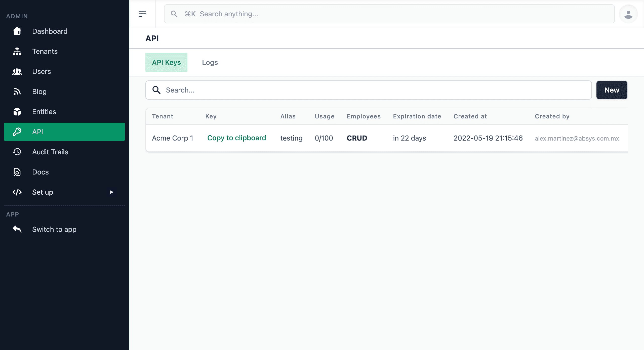Click the API page heading
This screenshot has width=644, height=350.
[152, 38]
